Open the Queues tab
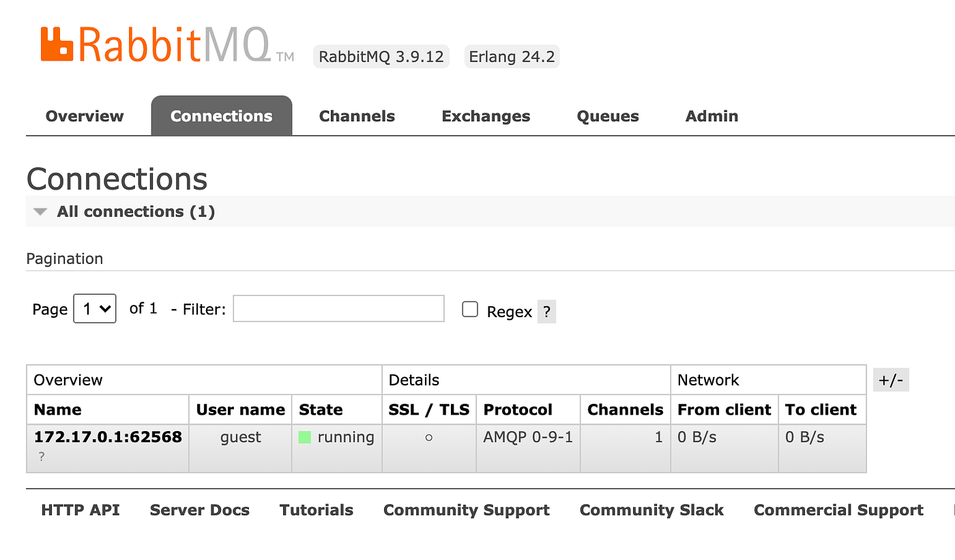This screenshot has width=955, height=560. point(607,115)
